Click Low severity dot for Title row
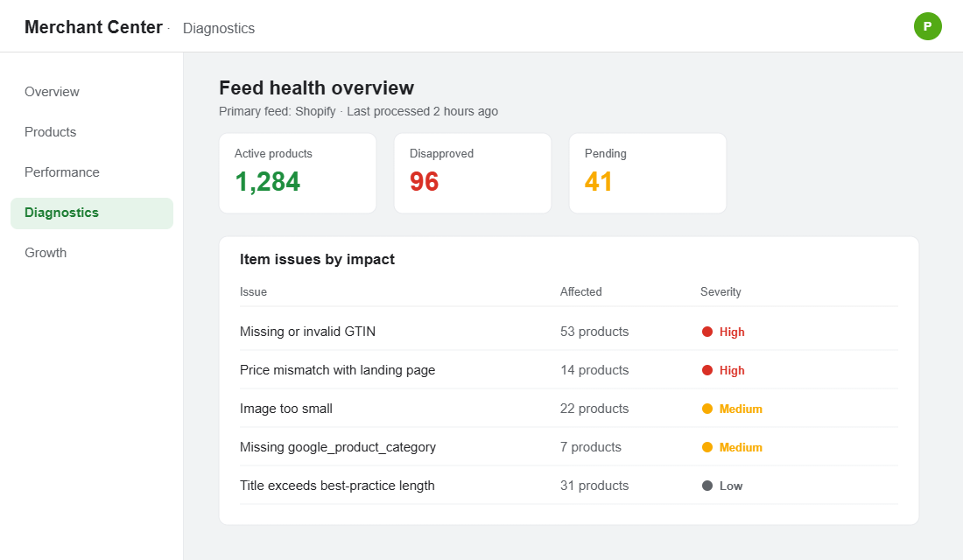 point(706,486)
